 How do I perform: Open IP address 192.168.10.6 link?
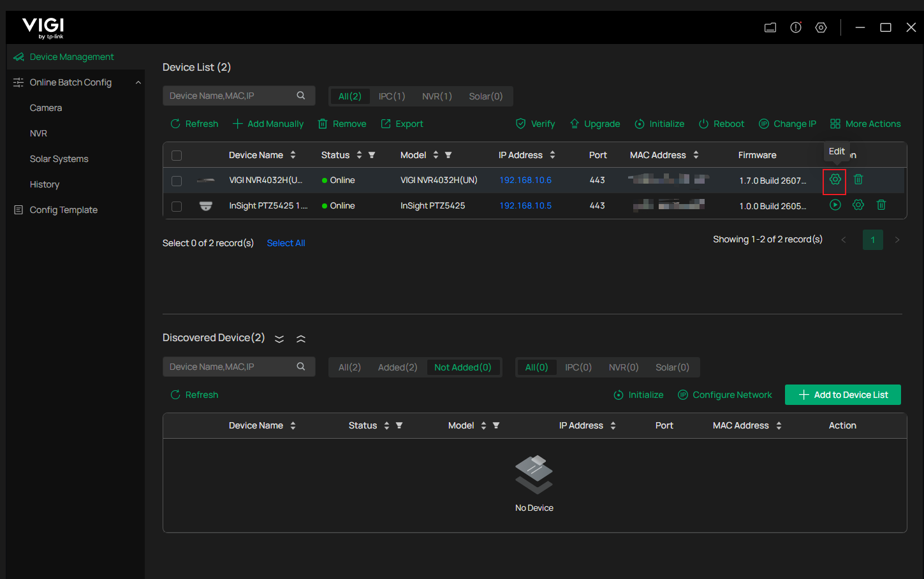point(525,180)
